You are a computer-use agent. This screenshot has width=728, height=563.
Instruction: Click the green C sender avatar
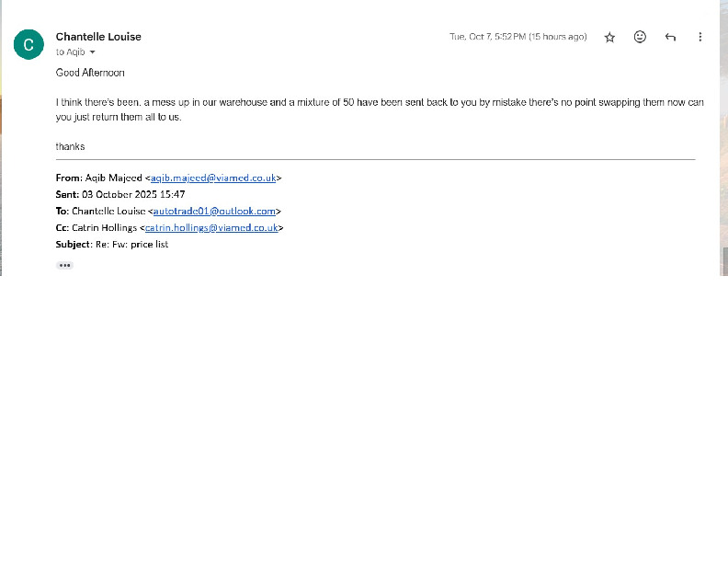click(28, 43)
